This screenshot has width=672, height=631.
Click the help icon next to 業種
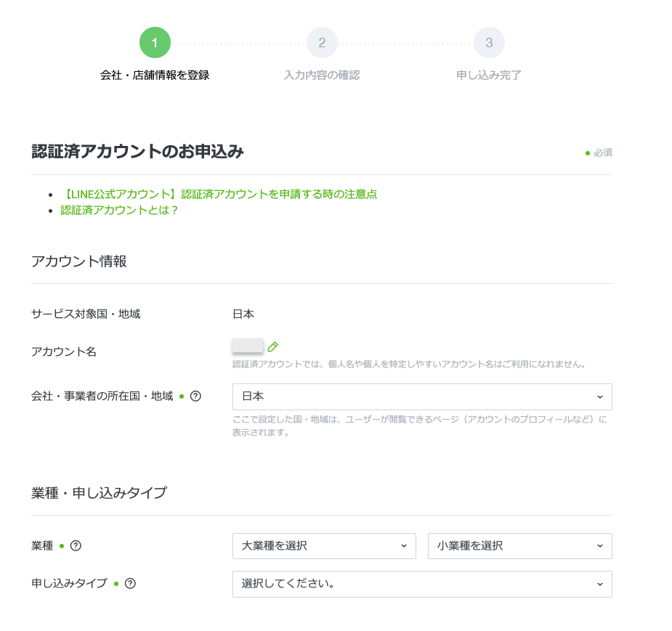coord(76,546)
